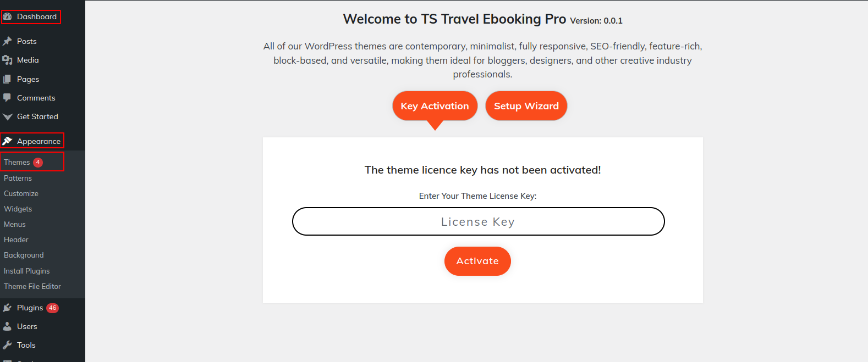Click the Tools wrench icon
The height and width of the screenshot is (362, 868).
tap(7, 345)
